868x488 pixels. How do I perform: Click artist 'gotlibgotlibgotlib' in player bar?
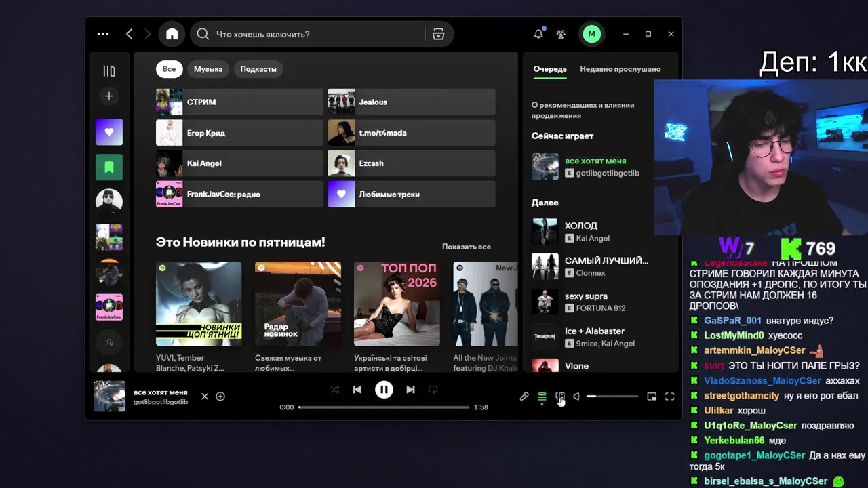[x=161, y=402]
